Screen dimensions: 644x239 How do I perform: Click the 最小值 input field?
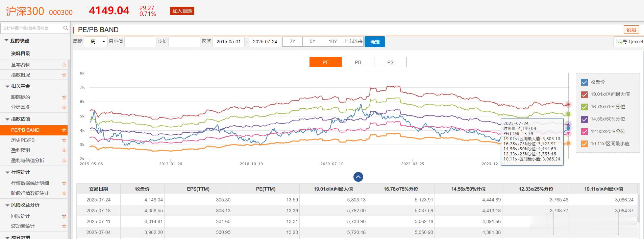[x=140, y=42]
